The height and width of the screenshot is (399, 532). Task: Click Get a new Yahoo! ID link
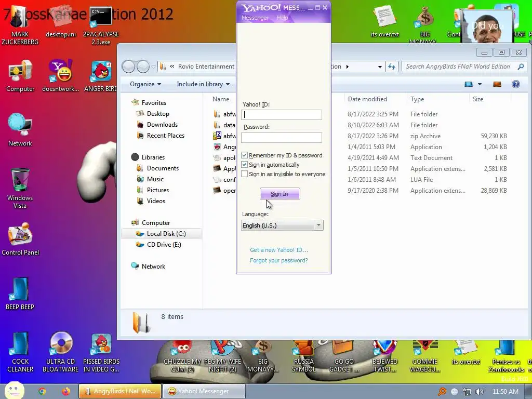(x=279, y=250)
